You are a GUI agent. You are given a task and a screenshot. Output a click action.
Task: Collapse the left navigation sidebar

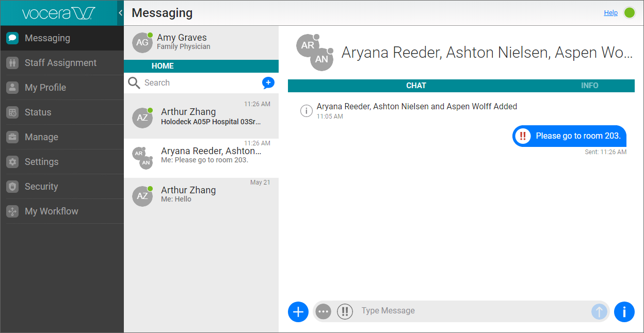click(120, 13)
